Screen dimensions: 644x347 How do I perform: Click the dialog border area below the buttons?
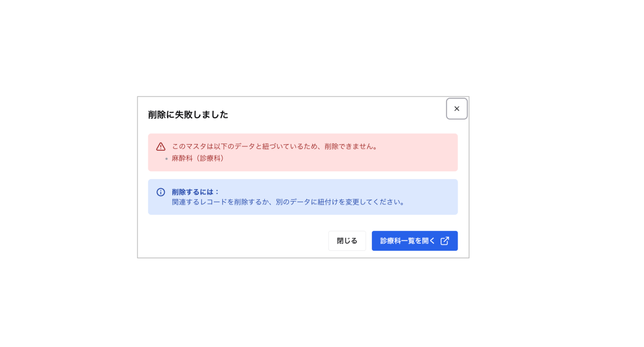(303, 254)
